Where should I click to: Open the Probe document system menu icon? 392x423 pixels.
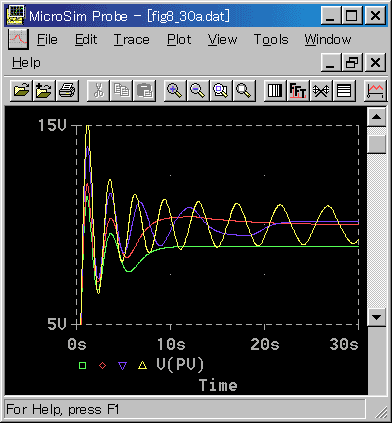point(18,39)
